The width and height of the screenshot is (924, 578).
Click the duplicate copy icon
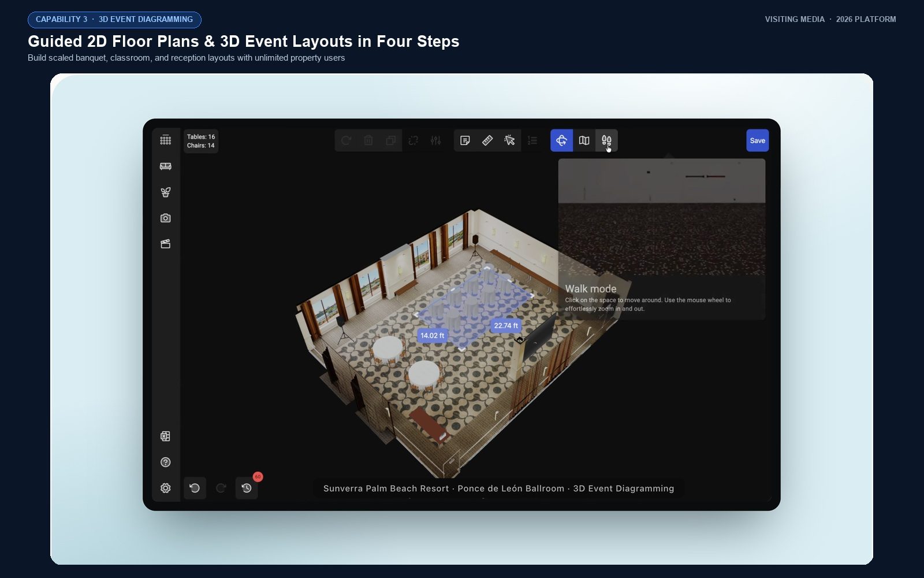[391, 140]
